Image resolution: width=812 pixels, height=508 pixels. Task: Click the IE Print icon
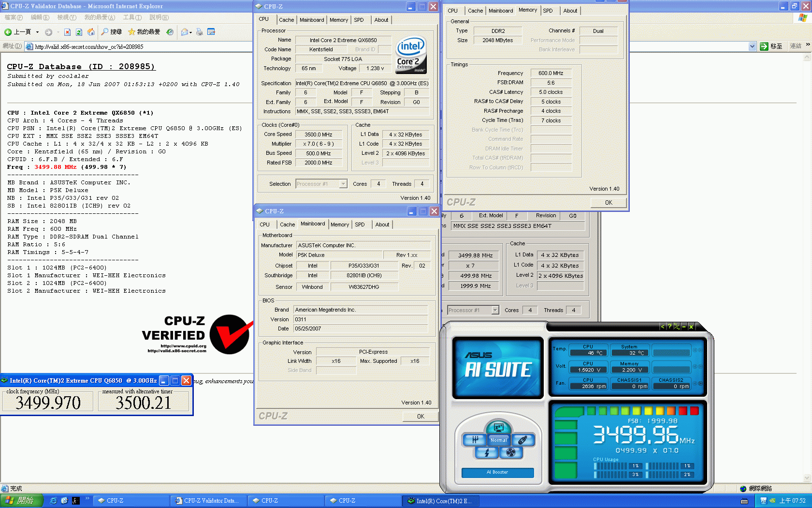click(200, 32)
